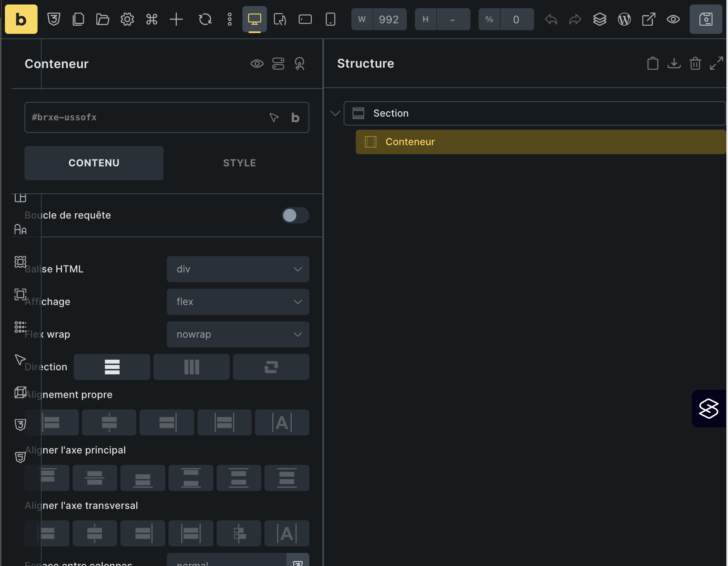Screen dimensions: 728x566
Task: Set main axis alignment to space-between
Action: [191, 478]
